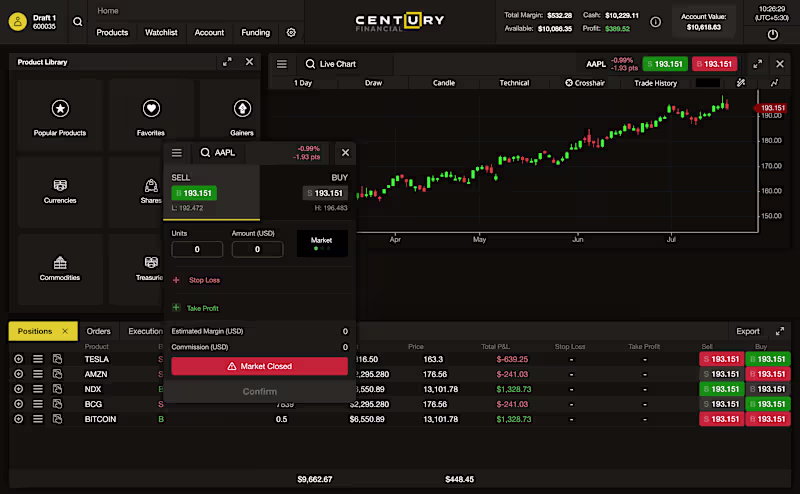Click the chart drawing tools icon
The width and height of the screenshot is (800, 494).
click(x=741, y=83)
